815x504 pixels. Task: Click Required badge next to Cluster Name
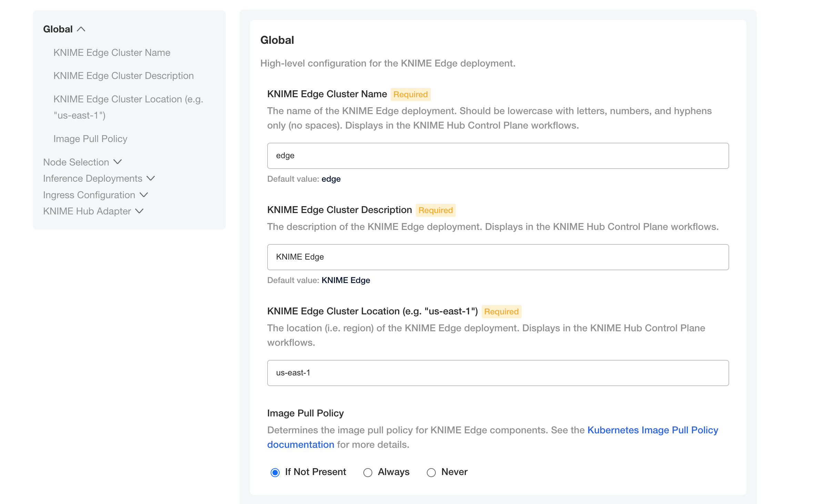coord(411,94)
